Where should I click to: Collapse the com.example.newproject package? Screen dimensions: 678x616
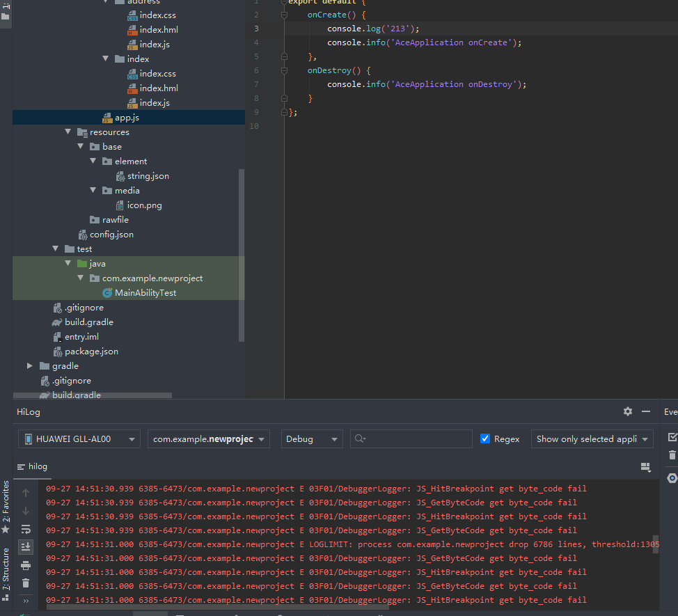point(81,278)
